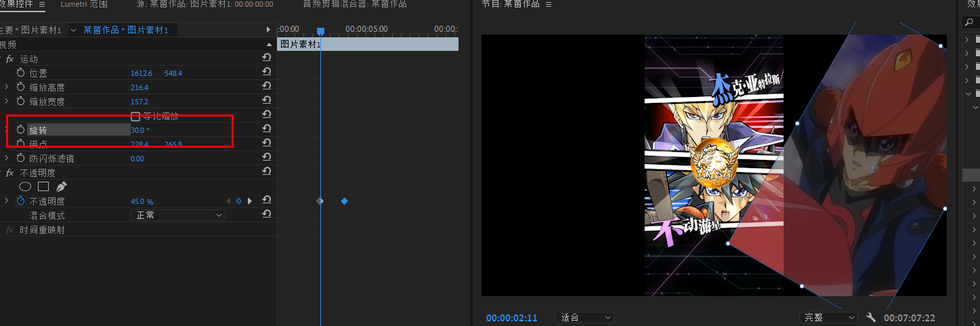This screenshot has width=980, height=326.
Task: Reset the 不透明度 45.0 % value
Action: [x=267, y=201]
